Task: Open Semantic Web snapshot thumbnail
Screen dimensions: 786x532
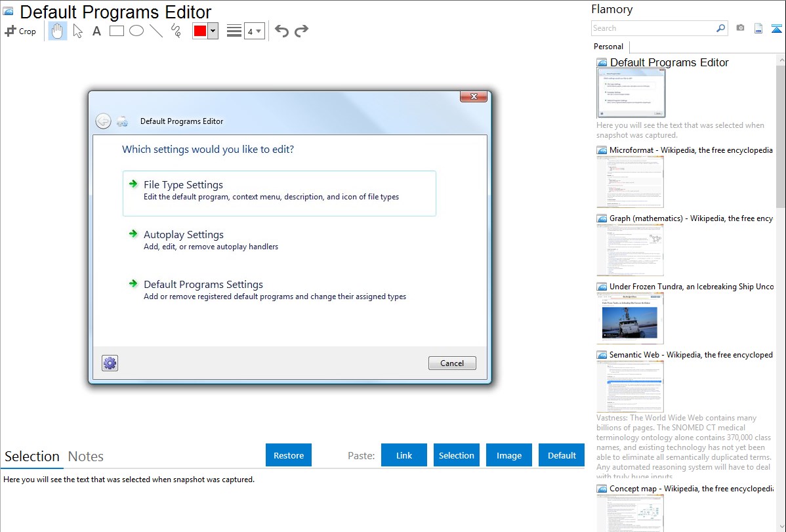Action: (x=630, y=386)
